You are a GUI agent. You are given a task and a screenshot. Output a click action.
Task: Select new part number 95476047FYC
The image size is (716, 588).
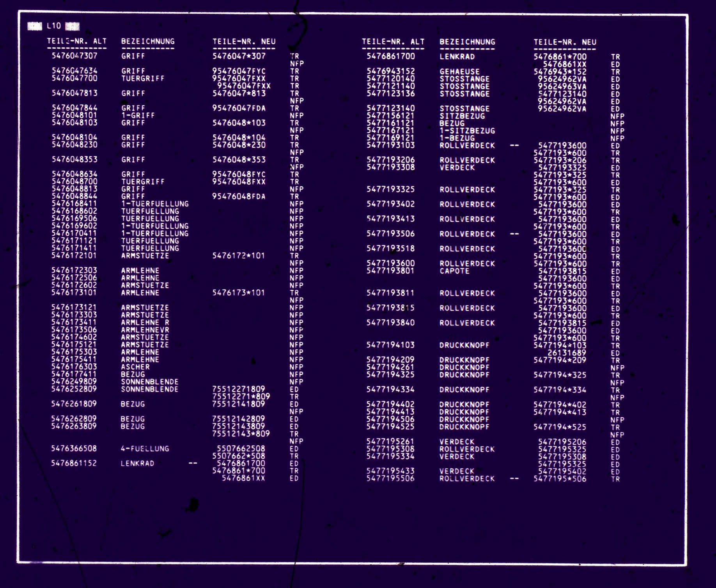click(x=239, y=71)
